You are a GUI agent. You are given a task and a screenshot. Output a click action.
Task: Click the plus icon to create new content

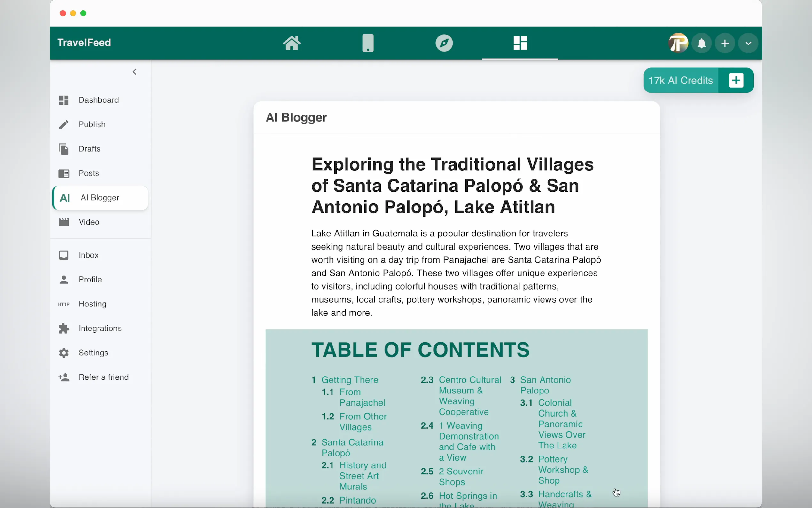pos(725,43)
